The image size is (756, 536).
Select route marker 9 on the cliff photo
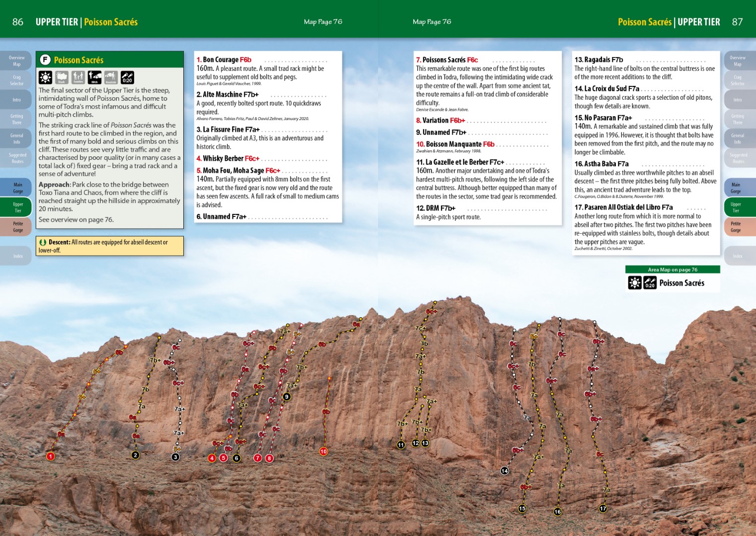(287, 397)
